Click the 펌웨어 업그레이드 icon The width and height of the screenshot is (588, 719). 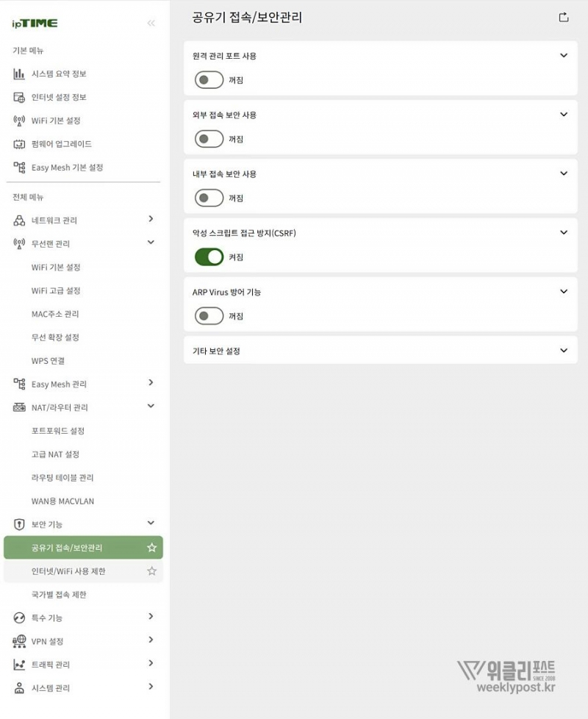point(20,144)
